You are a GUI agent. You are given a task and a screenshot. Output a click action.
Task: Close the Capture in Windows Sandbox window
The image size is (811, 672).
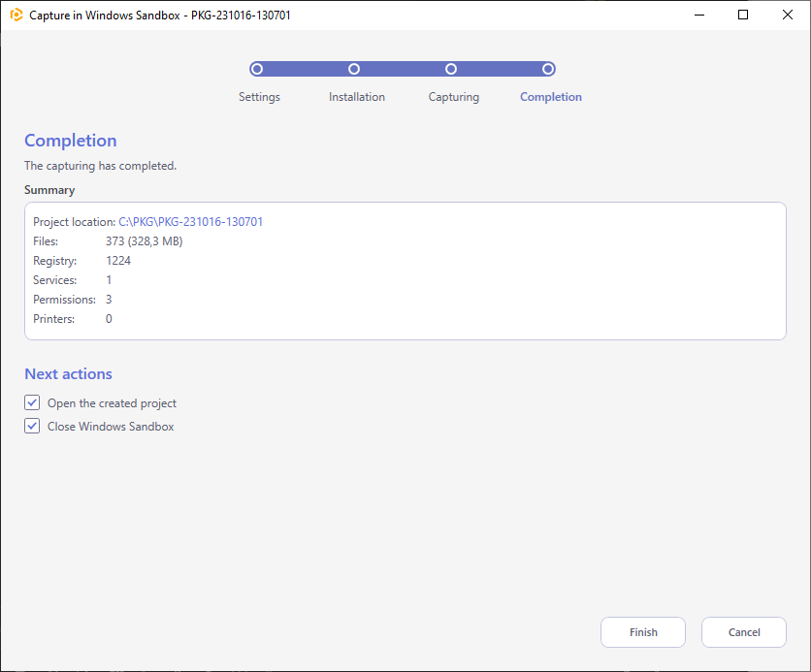(x=787, y=15)
